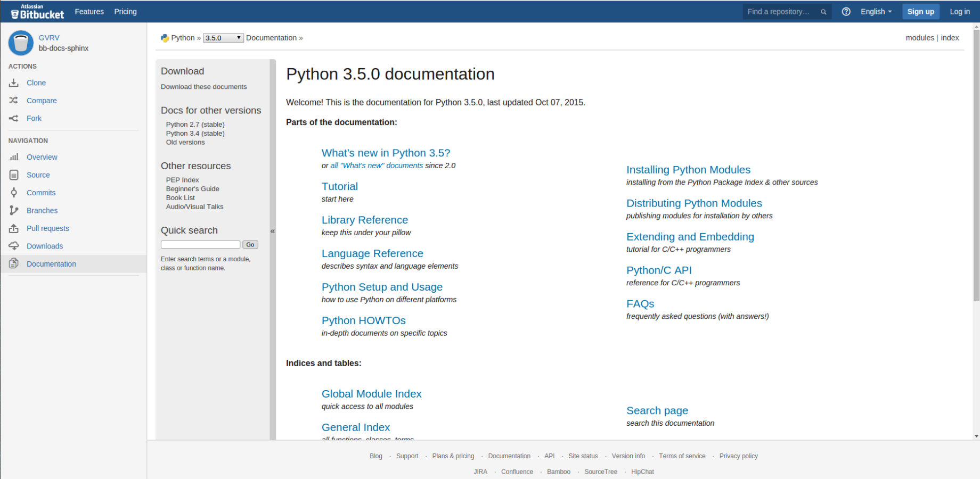The image size is (980, 479).
Task: Focus the Find a repository field
Action: 786,12
